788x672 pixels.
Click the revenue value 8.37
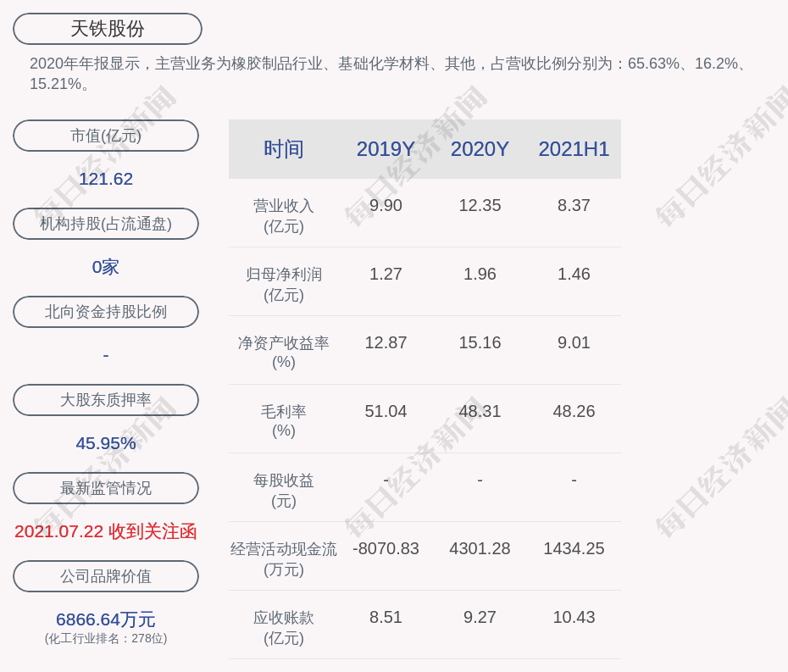(x=574, y=206)
